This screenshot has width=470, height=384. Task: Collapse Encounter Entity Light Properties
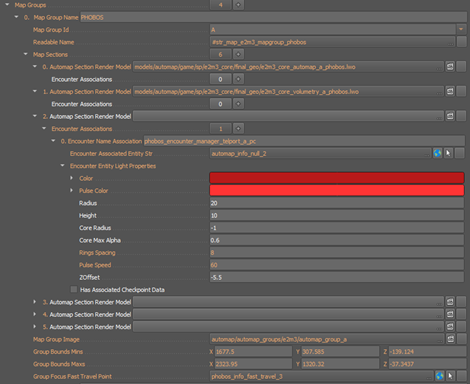tap(62, 165)
